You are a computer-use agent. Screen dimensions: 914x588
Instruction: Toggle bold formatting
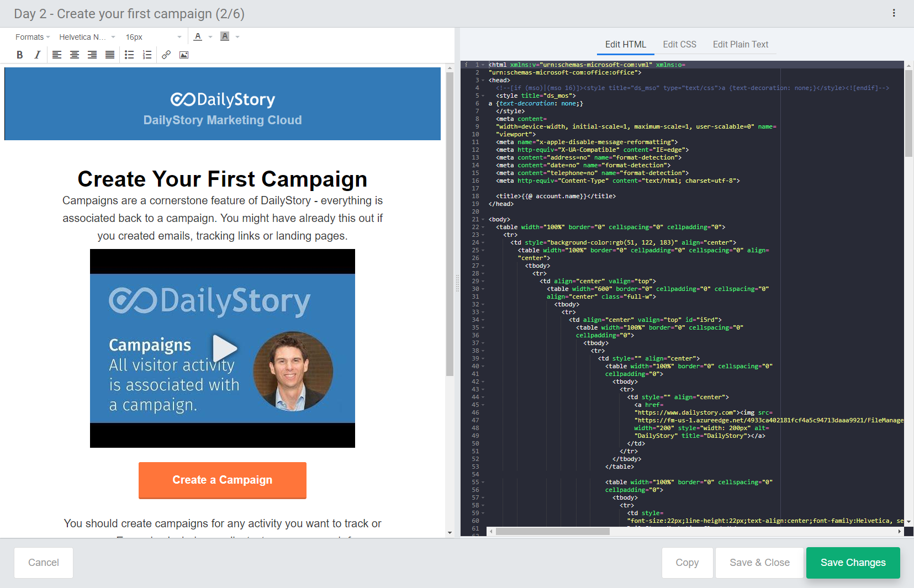[20, 55]
